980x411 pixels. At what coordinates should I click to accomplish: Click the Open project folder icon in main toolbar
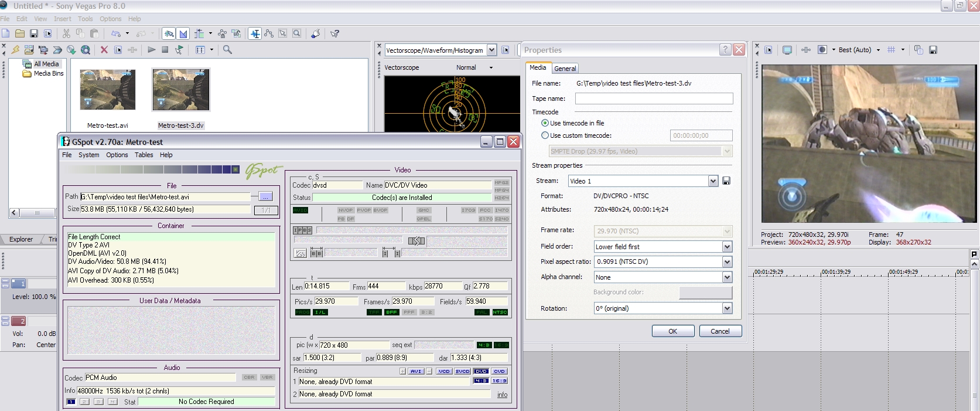(20, 33)
